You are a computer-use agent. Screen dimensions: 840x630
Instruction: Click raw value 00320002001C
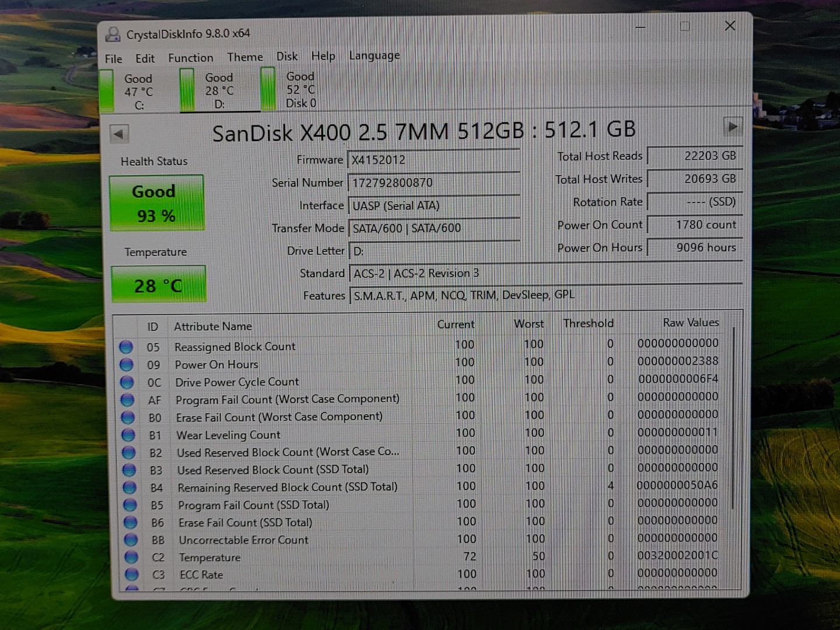pos(677,555)
